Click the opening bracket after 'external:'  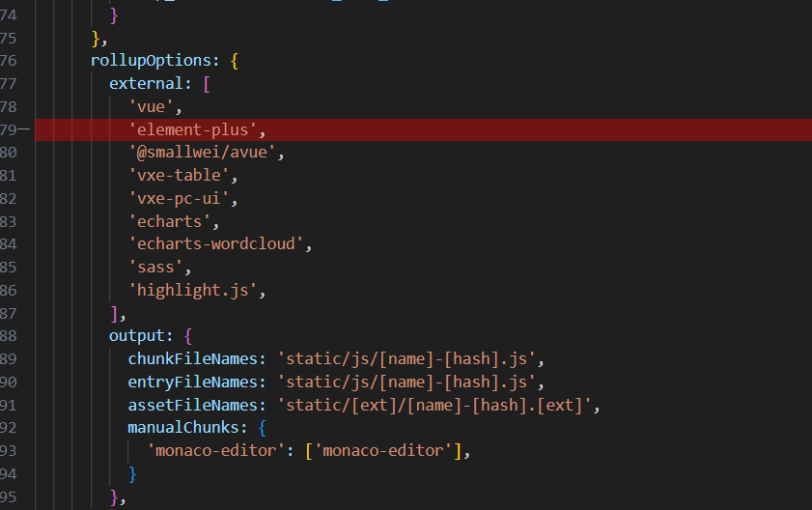207,83
